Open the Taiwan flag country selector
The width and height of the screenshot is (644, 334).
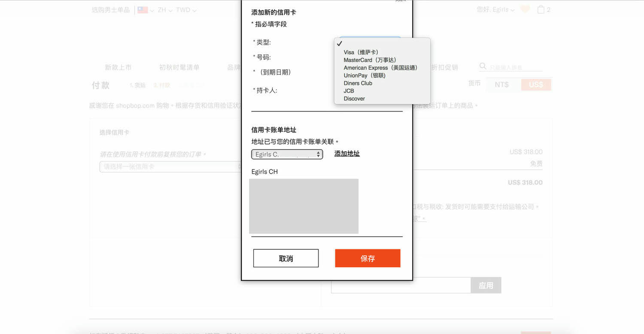click(145, 10)
